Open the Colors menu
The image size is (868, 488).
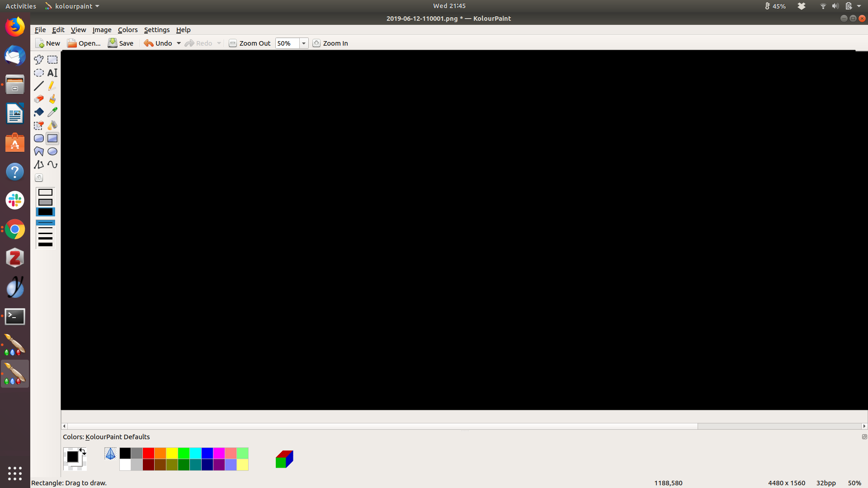tap(127, 30)
